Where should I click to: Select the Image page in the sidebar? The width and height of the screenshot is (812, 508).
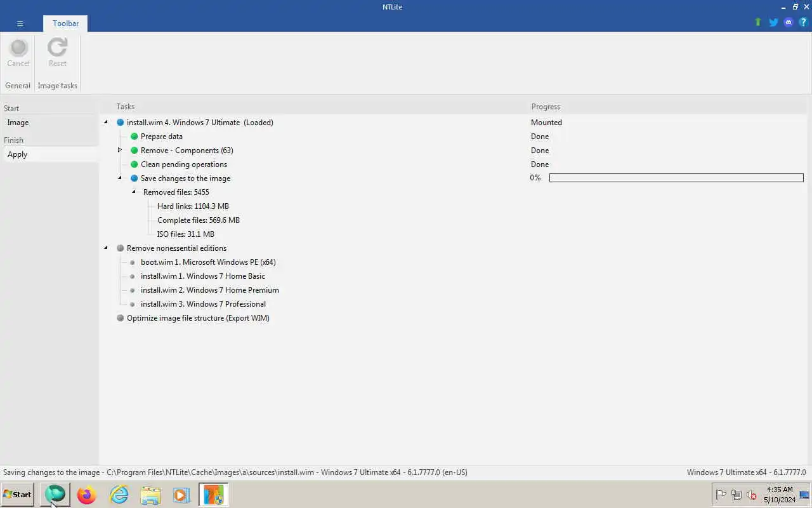click(50, 123)
